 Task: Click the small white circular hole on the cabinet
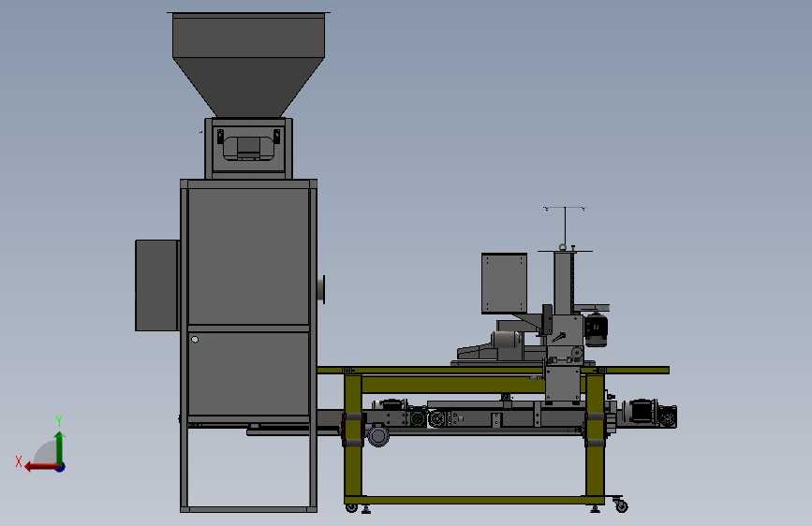pyautogui.click(x=195, y=340)
